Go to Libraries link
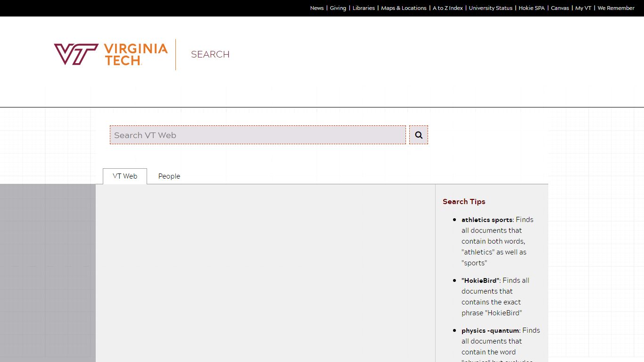Image resolution: width=644 pixels, height=362 pixels. click(x=363, y=8)
